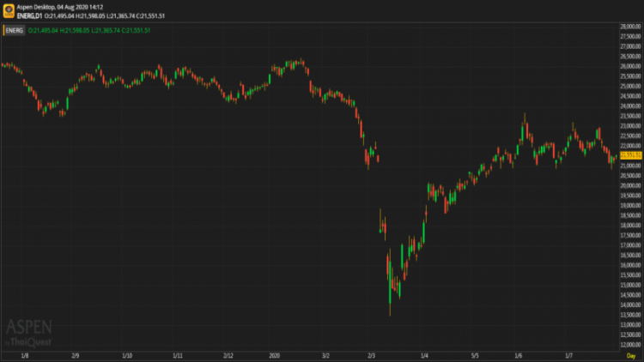
Task: Click the 20,000.00 price axis label
Action: tap(631, 185)
